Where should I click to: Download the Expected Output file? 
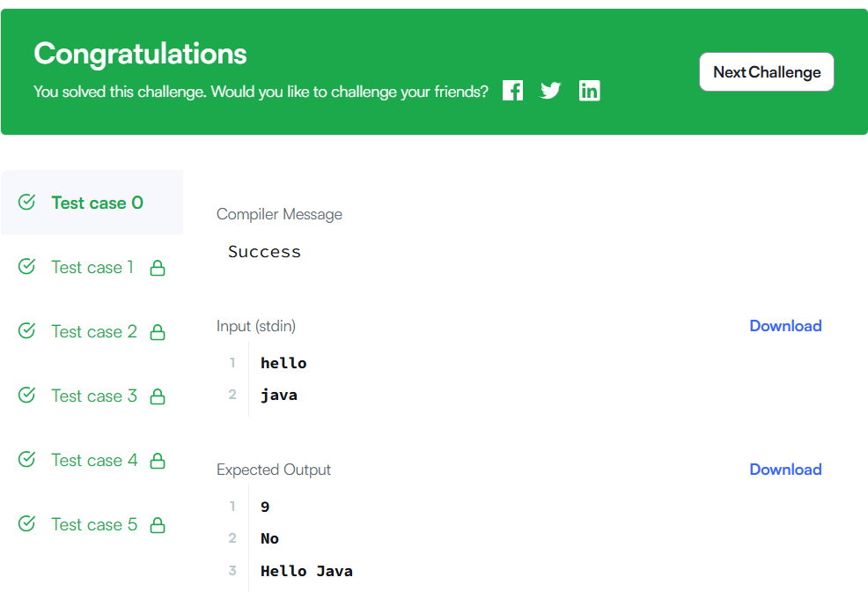tap(785, 470)
